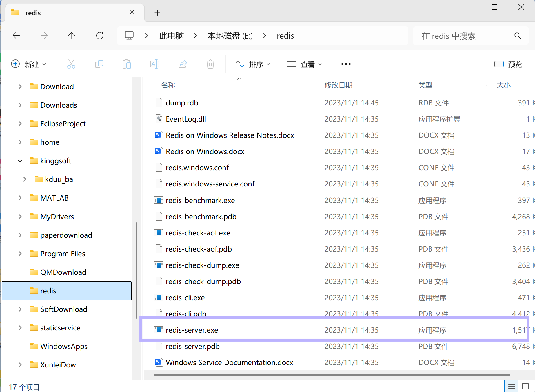Click the redis breadcrumb segment

tap(285, 36)
